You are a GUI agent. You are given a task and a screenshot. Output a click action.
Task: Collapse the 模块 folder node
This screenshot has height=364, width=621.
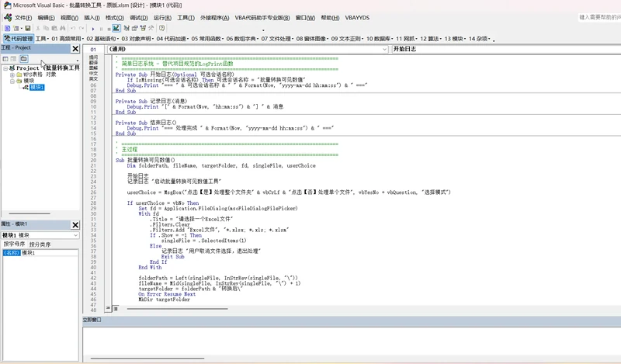click(12, 81)
